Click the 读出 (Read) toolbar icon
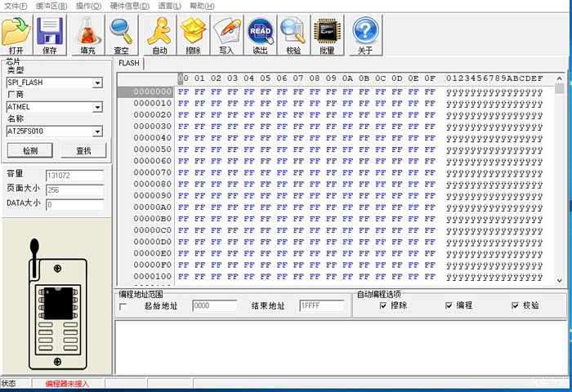The height and width of the screenshot is (392, 572). [x=260, y=33]
